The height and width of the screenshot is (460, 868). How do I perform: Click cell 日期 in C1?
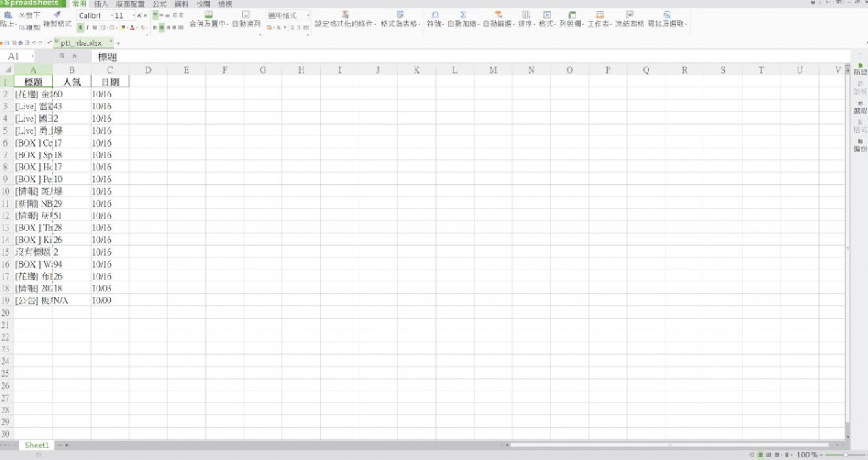tap(109, 82)
